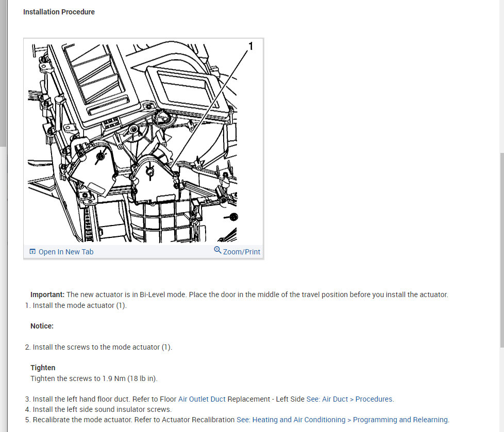Click the callout number 1 in diagram

point(251,46)
